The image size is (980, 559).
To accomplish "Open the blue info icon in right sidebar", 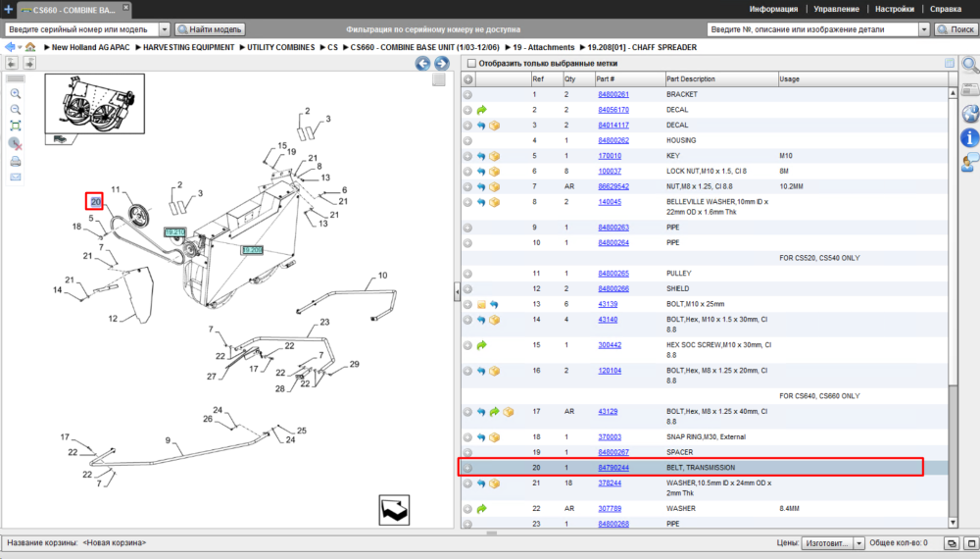I will click(970, 138).
